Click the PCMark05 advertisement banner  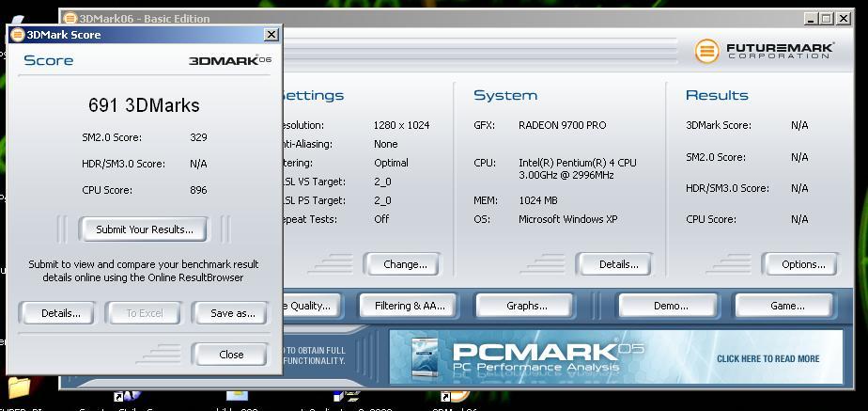pyautogui.click(x=616, y=357)
